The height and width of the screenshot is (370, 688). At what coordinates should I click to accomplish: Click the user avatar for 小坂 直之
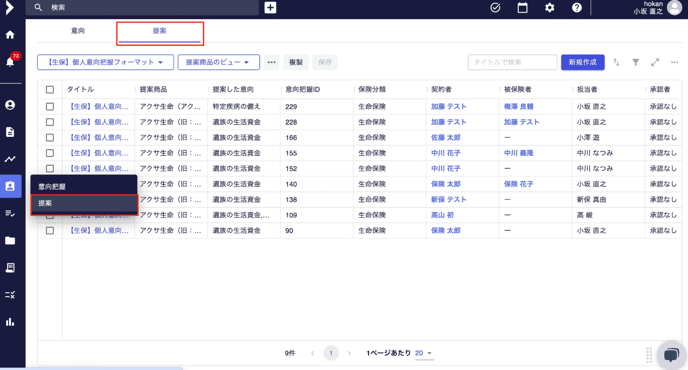pyautogui.click(x=675, y=7)
